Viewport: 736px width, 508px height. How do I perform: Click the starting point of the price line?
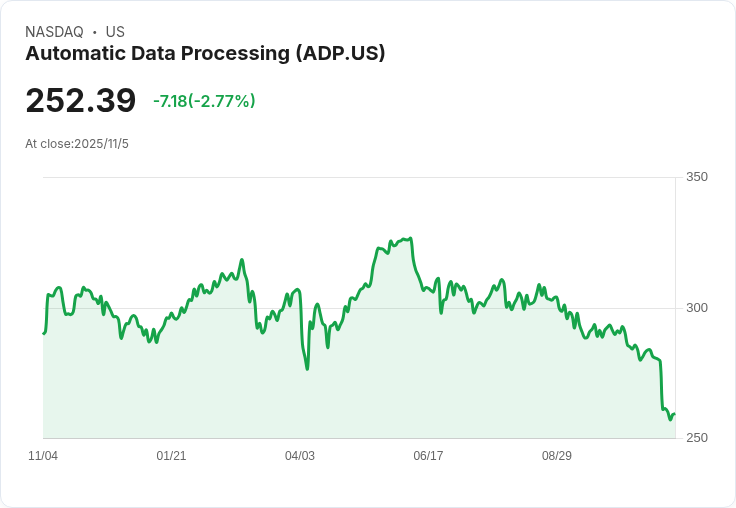point(43,333)
